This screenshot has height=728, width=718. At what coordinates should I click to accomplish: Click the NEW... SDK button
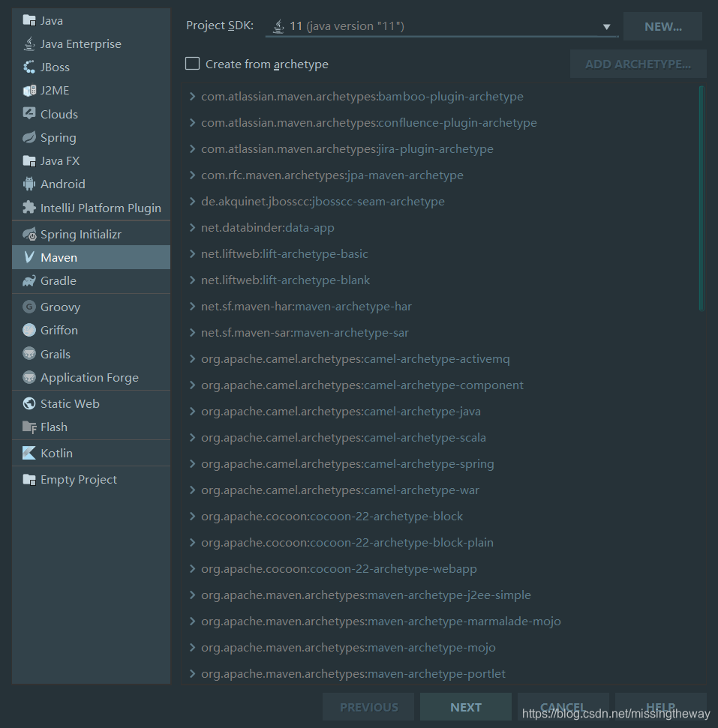tap(662, 26)
